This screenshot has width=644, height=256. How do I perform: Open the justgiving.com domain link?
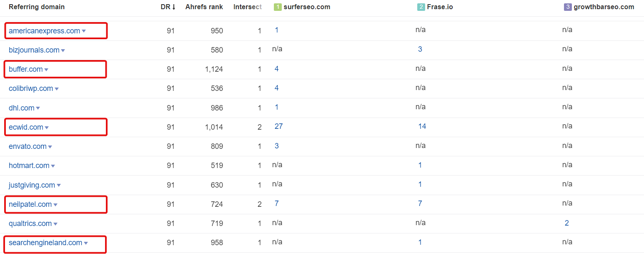32,185
